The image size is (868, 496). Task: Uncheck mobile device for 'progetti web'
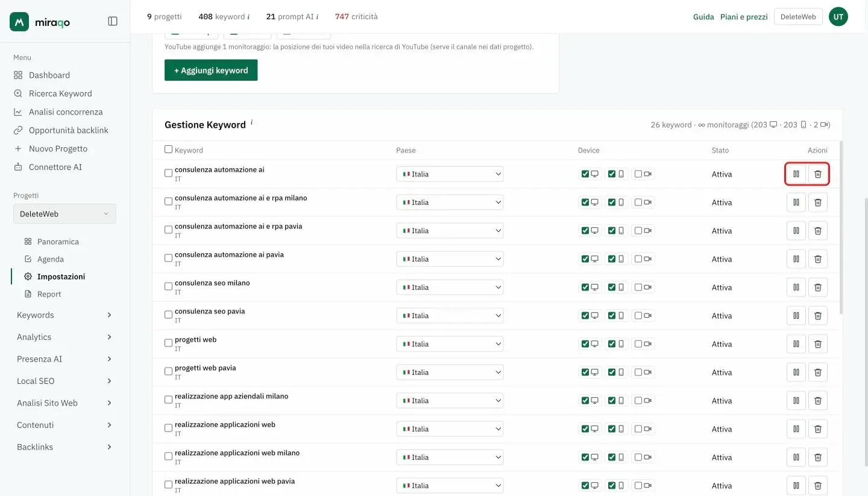[612, 344]
